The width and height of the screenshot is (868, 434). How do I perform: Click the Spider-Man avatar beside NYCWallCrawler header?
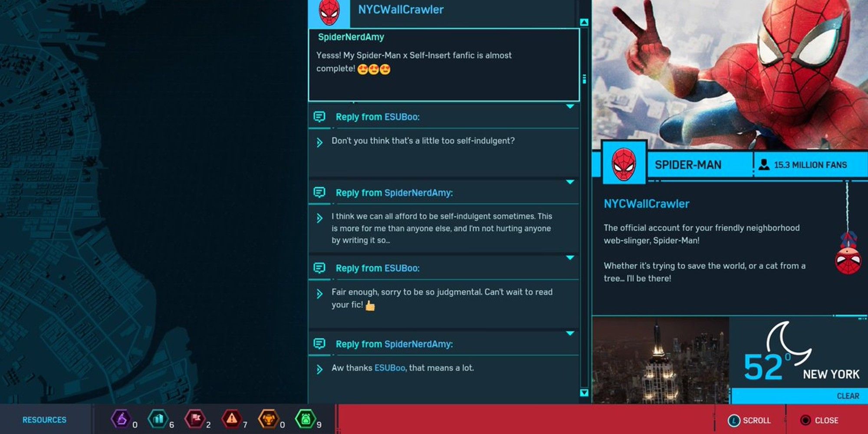pyautogui.click(x=329, y=12)
